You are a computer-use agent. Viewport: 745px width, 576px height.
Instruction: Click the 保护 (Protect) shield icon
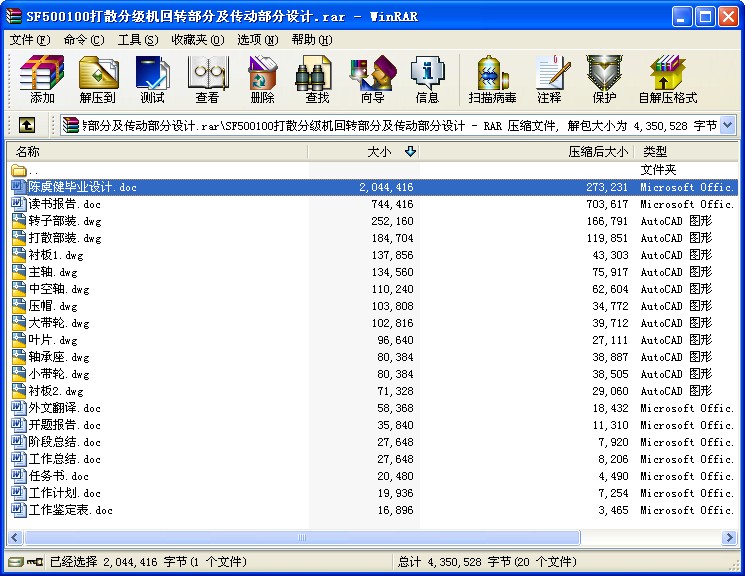click(x=604, y=74)
